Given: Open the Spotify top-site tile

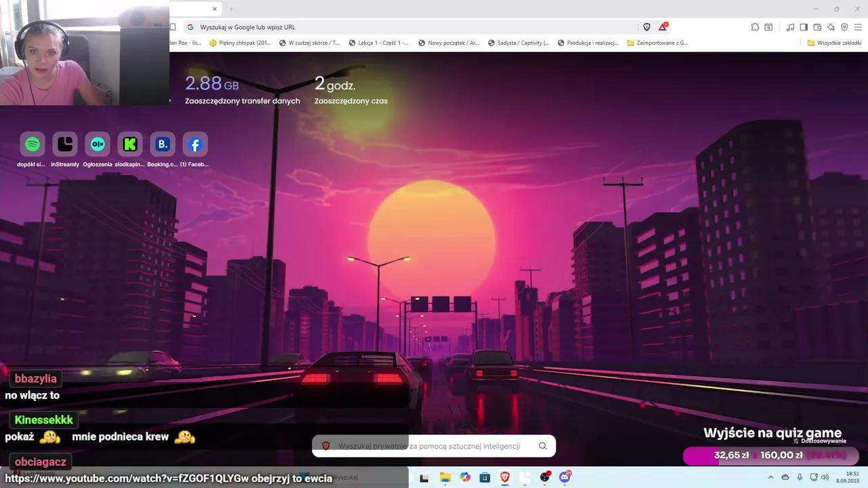Looking at the screenshot, I should pos(33,144).
